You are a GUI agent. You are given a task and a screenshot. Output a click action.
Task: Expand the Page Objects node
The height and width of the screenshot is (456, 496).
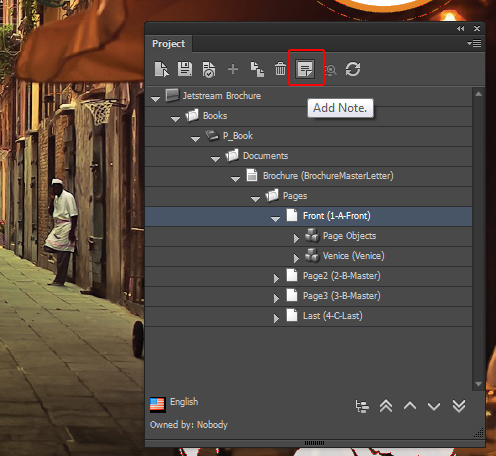(x=296, y=238)
